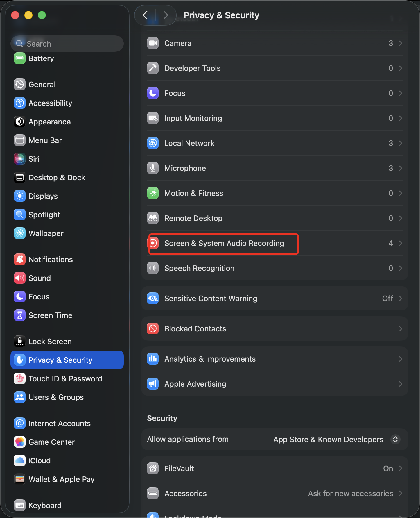420x518 pixels.
Task: Open Displays settings from sidebar
Action: pyautogui.click(x=43, y=196)
